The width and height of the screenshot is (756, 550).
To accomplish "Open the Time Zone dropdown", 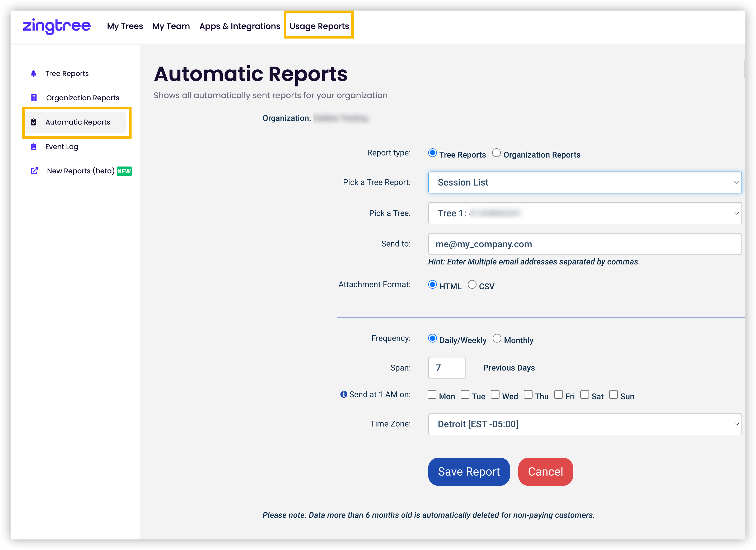I will 585,424.
